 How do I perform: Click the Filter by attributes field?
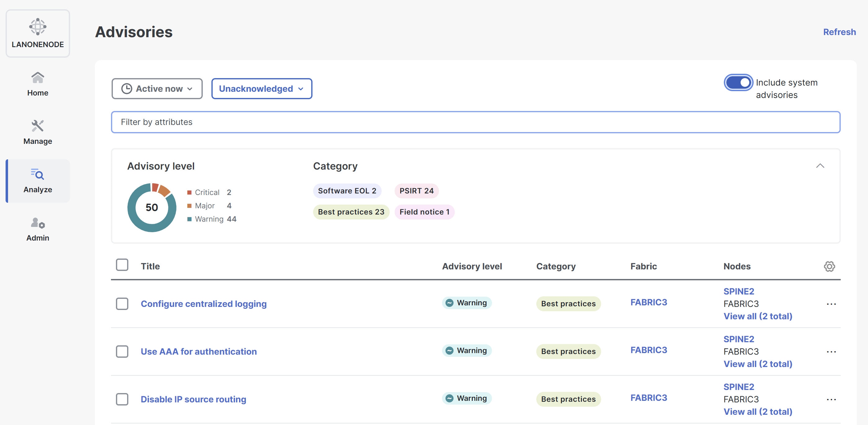click(476, 122)
